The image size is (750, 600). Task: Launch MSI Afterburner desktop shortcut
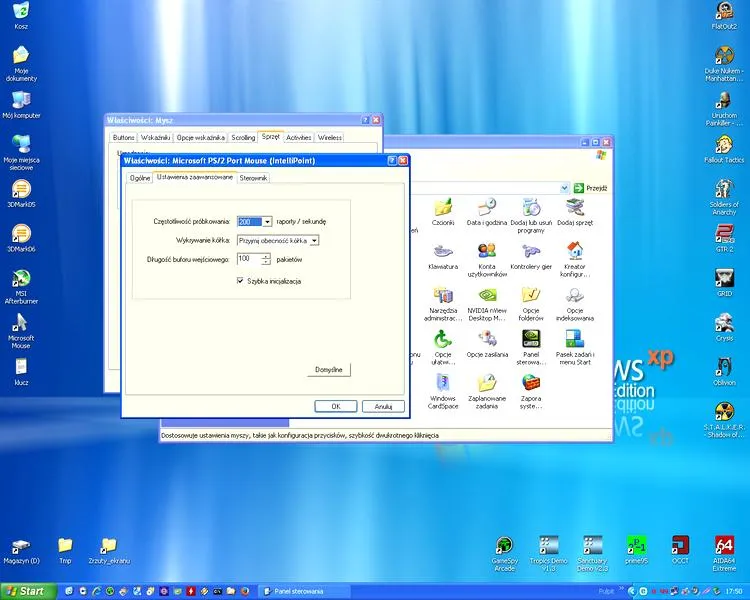[x=21, y=287]
